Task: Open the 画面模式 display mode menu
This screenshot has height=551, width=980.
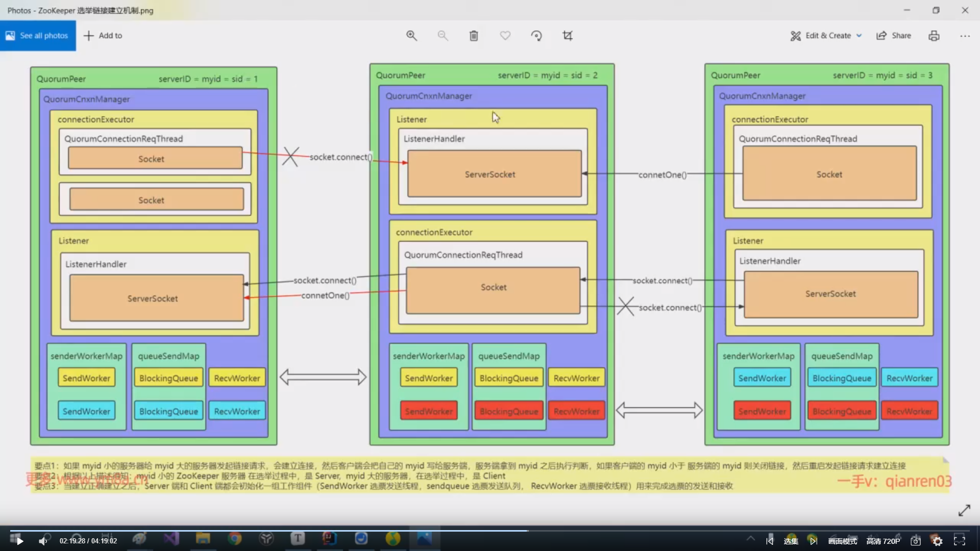Action: (843, 541)
